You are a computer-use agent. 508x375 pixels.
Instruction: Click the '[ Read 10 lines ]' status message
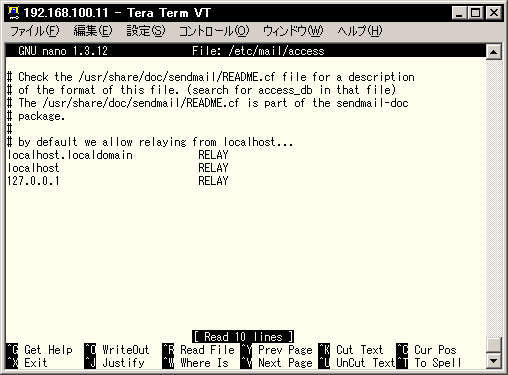(x=243, y=337)
